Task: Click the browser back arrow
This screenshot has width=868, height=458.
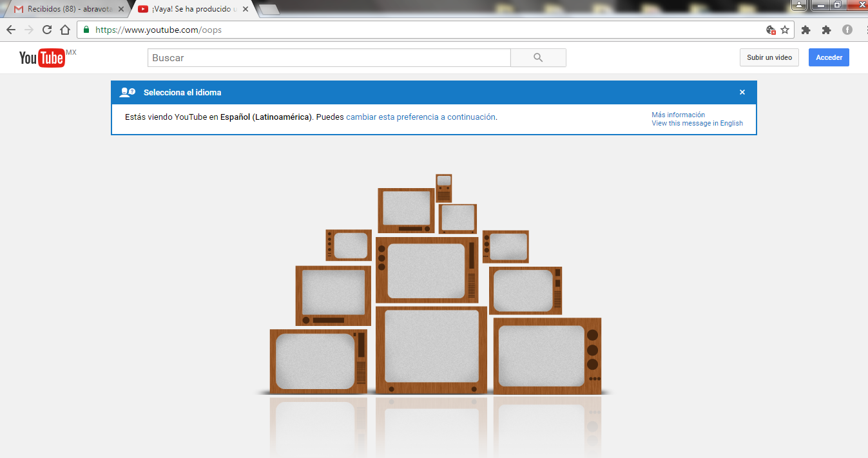Action: click(11, 30)
